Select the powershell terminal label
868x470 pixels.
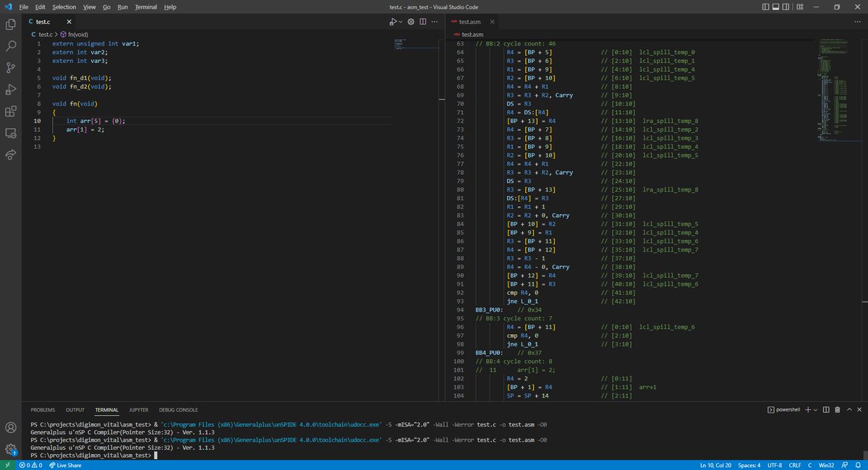pos(783,410)
